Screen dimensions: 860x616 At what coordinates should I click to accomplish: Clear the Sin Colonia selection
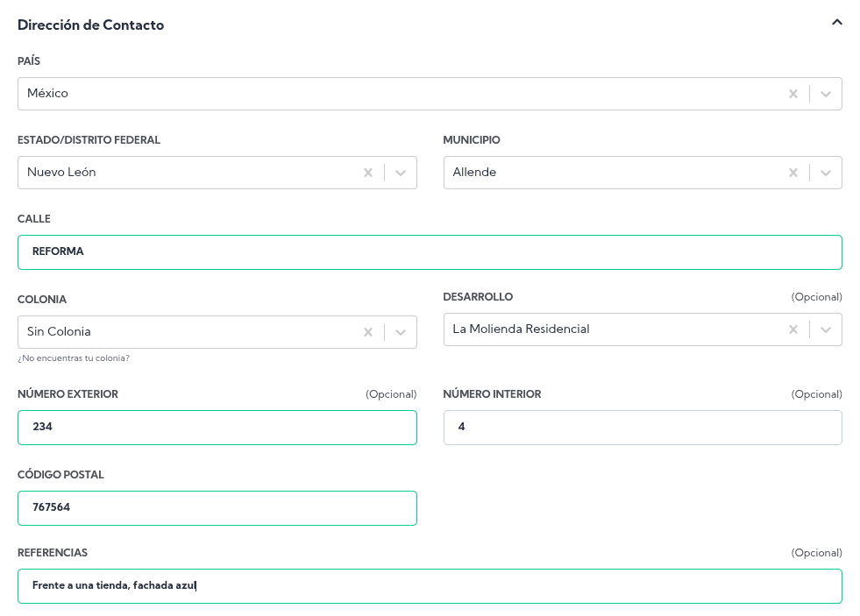pyautogui.click(x=368, y=332)
